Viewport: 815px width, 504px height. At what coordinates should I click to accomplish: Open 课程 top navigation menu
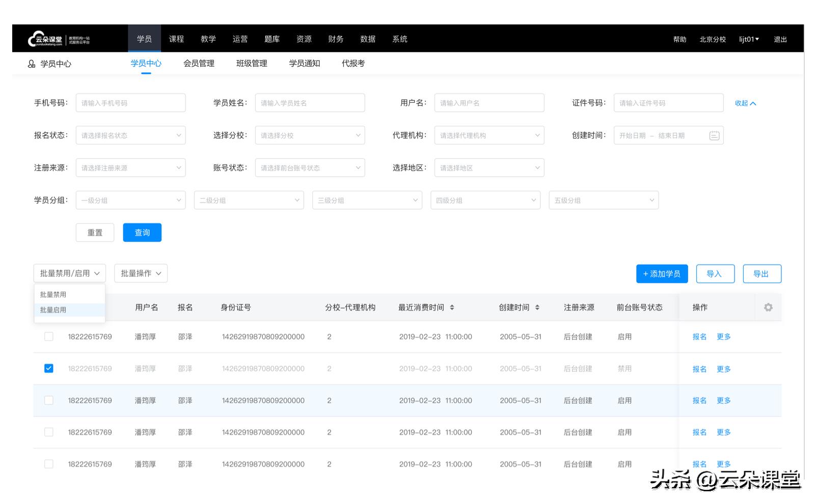tap(176, 39)
